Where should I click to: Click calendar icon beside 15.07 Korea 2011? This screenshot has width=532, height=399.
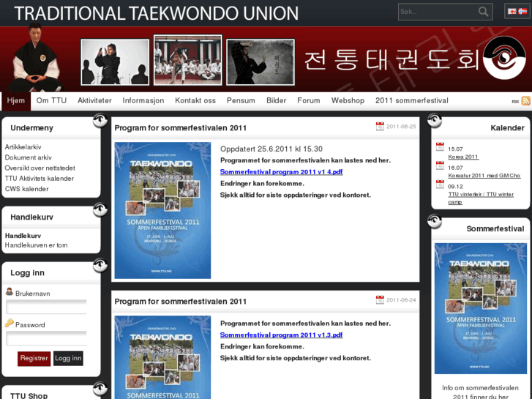coord(440,146)
